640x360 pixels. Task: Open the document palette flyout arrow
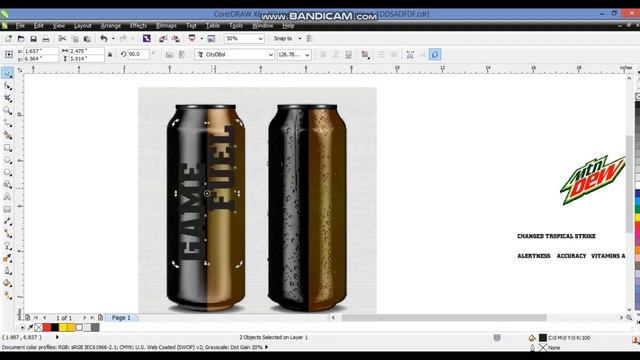pos(22,327)
